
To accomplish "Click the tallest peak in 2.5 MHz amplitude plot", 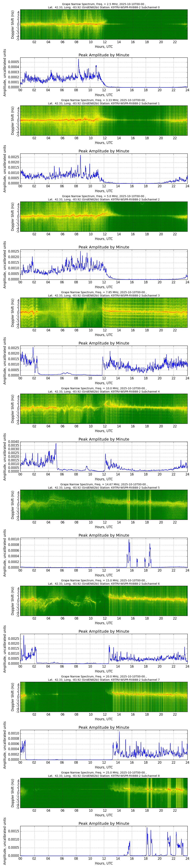I will click(79, 60).
